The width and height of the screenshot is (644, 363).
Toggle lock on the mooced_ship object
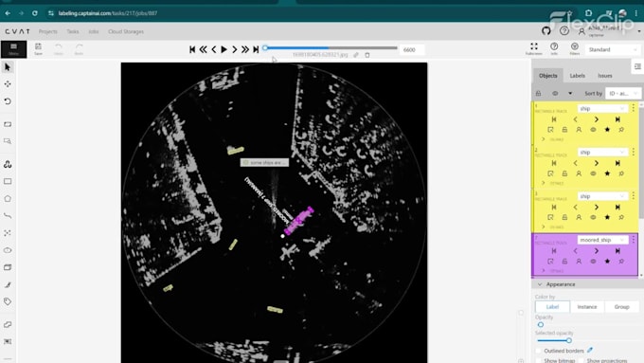(564, 261)
